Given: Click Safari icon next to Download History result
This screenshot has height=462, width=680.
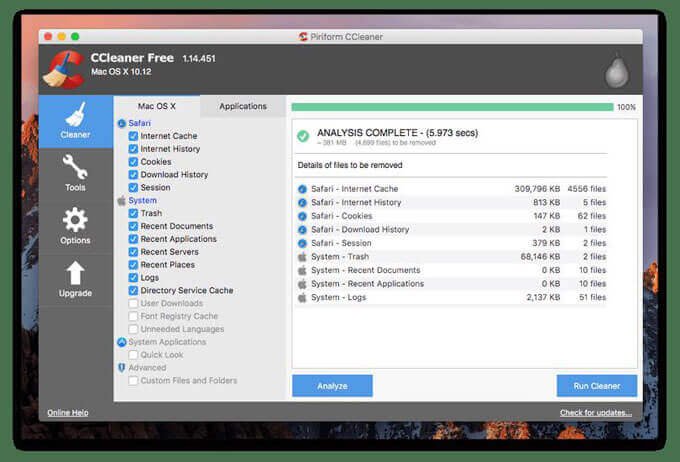Looking at the screenshot, I should (x=302, y=229).
